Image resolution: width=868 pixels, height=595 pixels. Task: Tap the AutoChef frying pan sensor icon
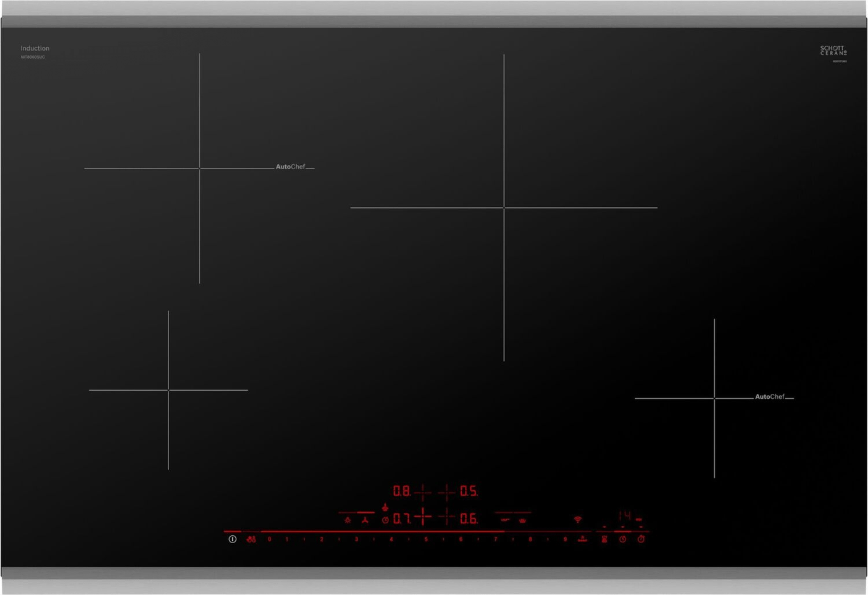pyautogui.click(x=504, y=520)
